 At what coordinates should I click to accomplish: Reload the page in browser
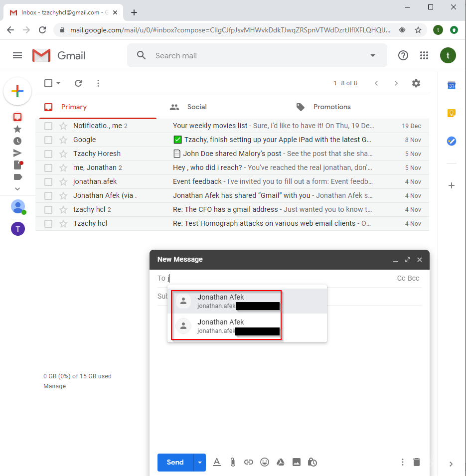[x=42, y=30]
